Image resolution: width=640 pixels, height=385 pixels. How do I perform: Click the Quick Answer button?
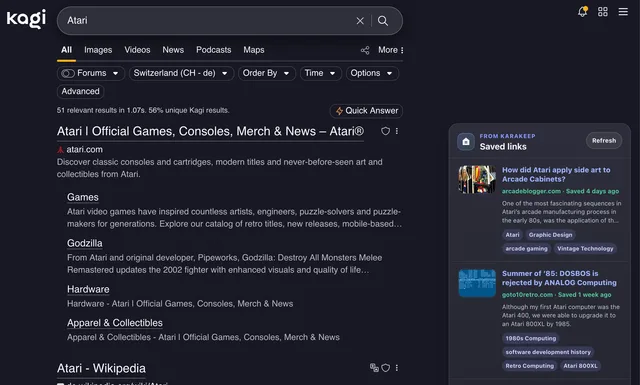[366, 111]
